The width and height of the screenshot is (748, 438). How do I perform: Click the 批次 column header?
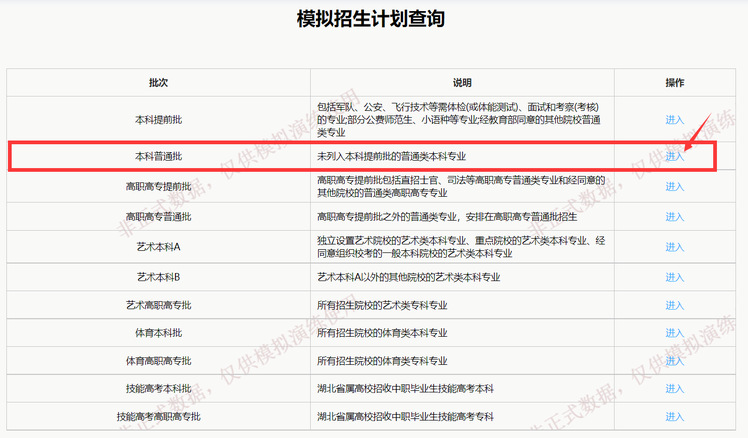(x=158, y=82)
